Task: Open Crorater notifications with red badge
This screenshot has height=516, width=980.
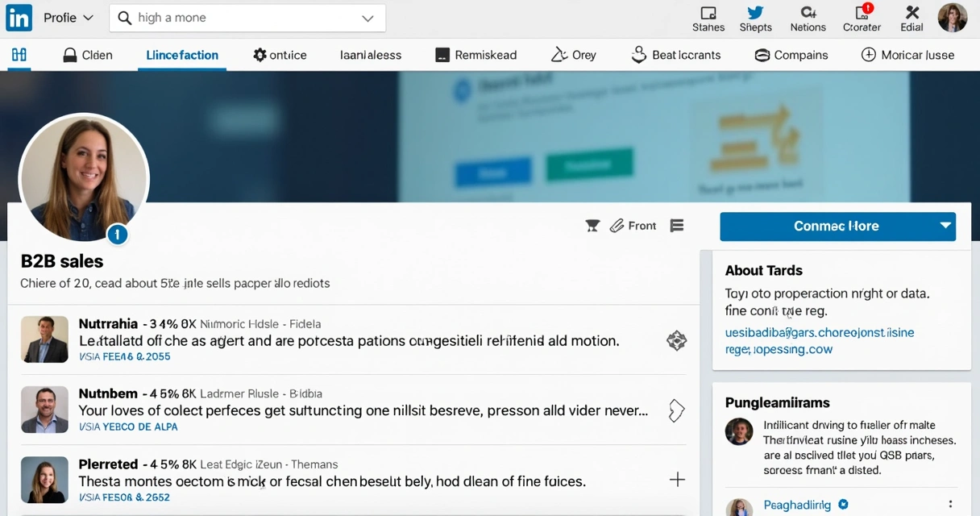Action: (862, 19)
